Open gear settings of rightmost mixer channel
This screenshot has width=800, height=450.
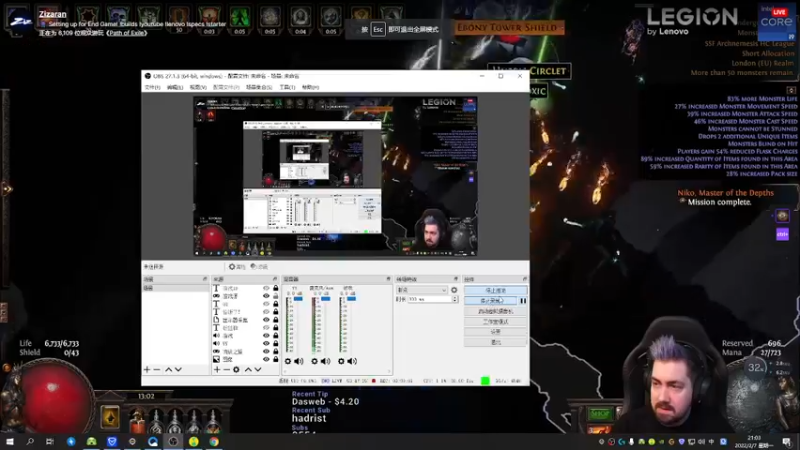[341, 361]
